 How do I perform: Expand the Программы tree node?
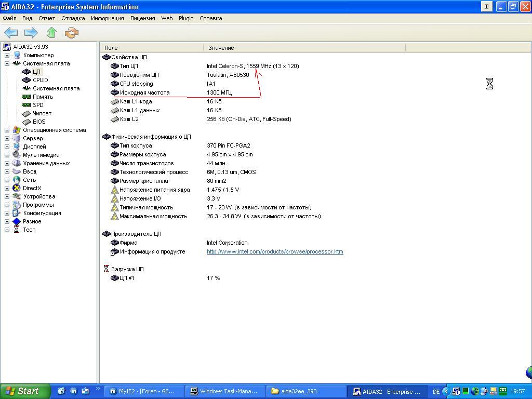(7, 205)
